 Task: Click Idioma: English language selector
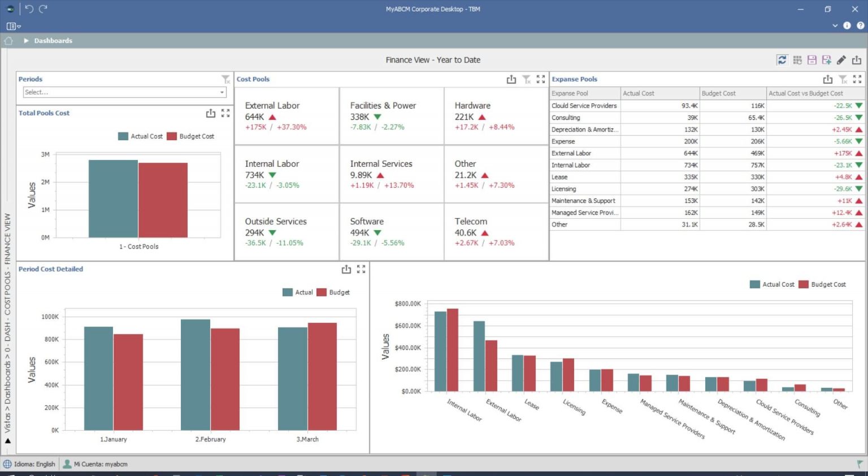pyautogui.click(x=29, y=464)
